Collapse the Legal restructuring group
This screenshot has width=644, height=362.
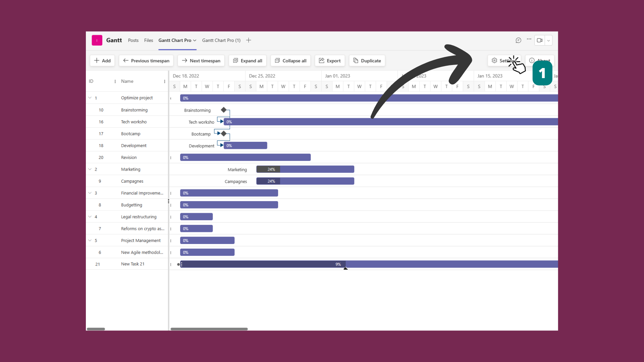point(90,217)
